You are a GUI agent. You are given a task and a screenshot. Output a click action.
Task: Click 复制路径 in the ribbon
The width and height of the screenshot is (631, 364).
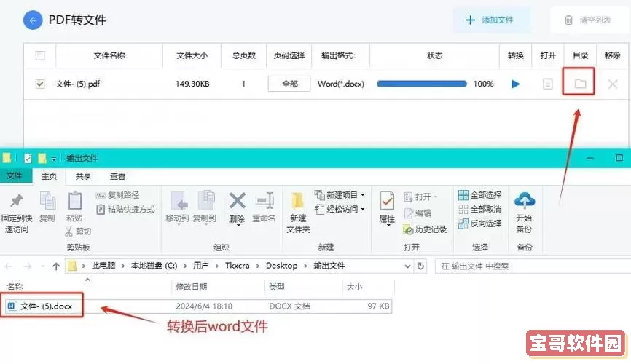click(x=117, y=195)
